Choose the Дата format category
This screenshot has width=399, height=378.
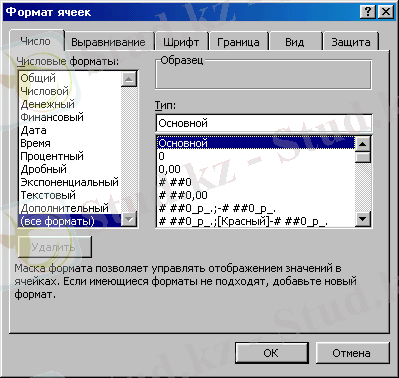pyautogui.click(x=70, y=130)
